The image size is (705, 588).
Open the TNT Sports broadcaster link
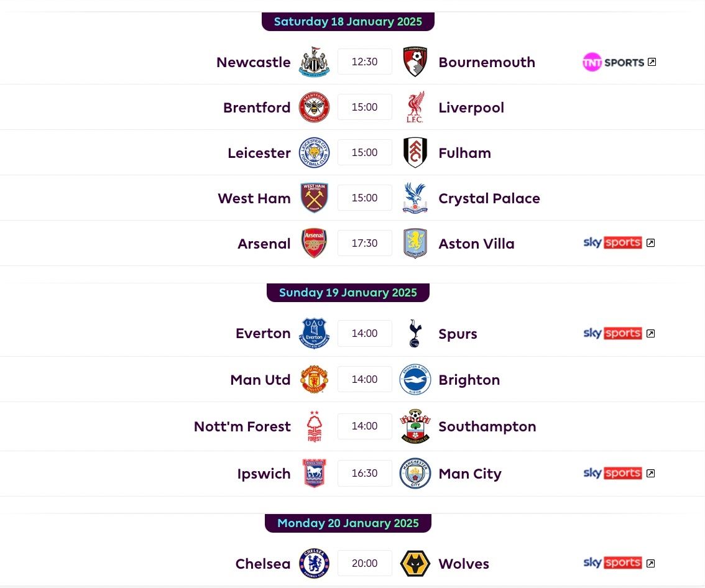tap(619, 62)
